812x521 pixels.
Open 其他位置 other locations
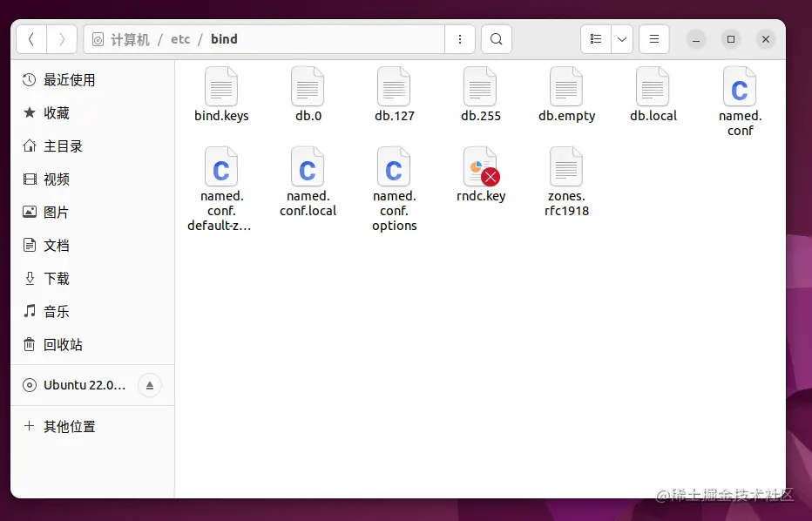click(x=92, y=427)
